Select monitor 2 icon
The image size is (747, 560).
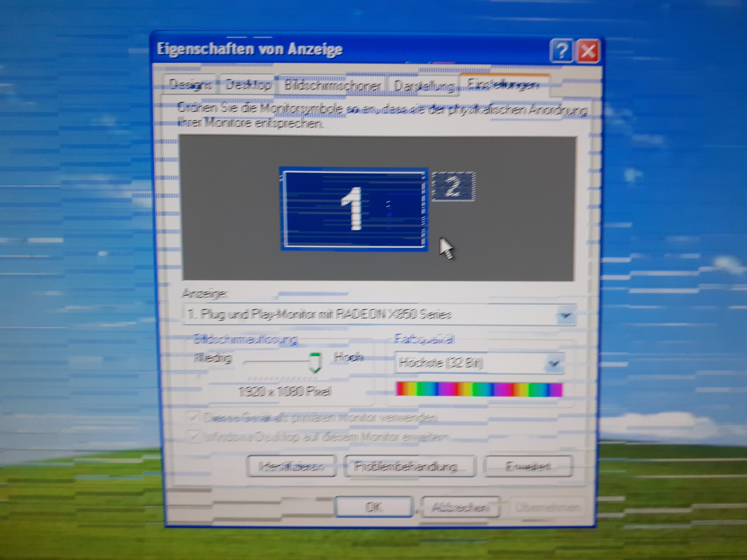pyautogui.click(x=453, y=186)
